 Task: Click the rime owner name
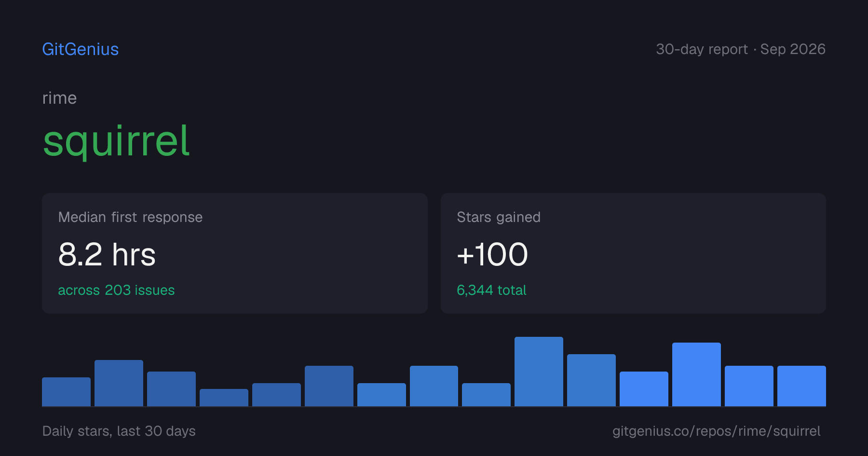[x=59, y=98]
